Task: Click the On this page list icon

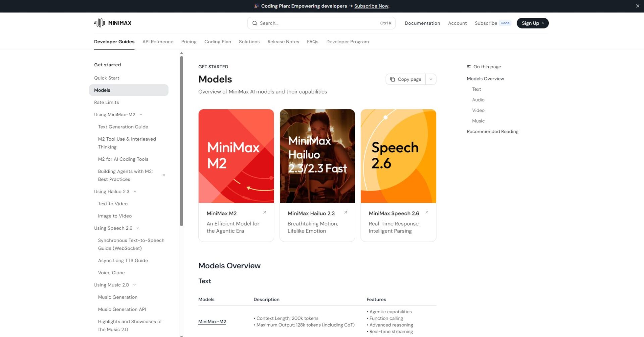Action: pos(469,67)
